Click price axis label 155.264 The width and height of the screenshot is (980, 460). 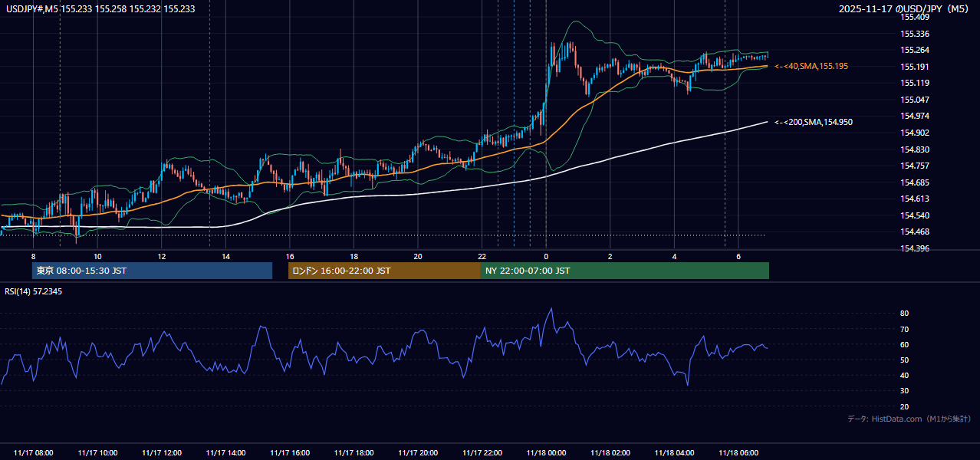915,51
